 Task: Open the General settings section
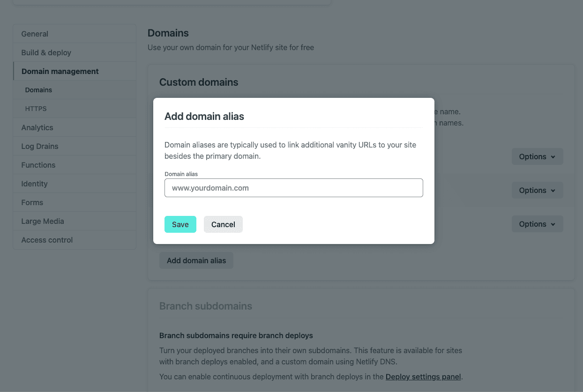(x=35, y=34)
